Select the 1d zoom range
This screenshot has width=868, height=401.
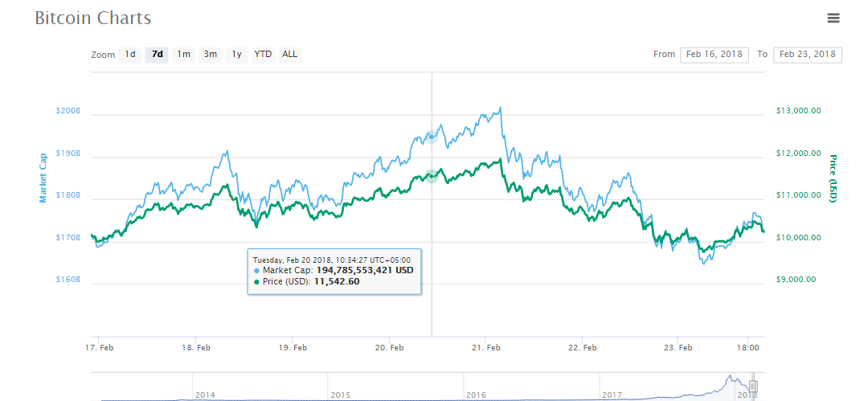click(129, 55)
